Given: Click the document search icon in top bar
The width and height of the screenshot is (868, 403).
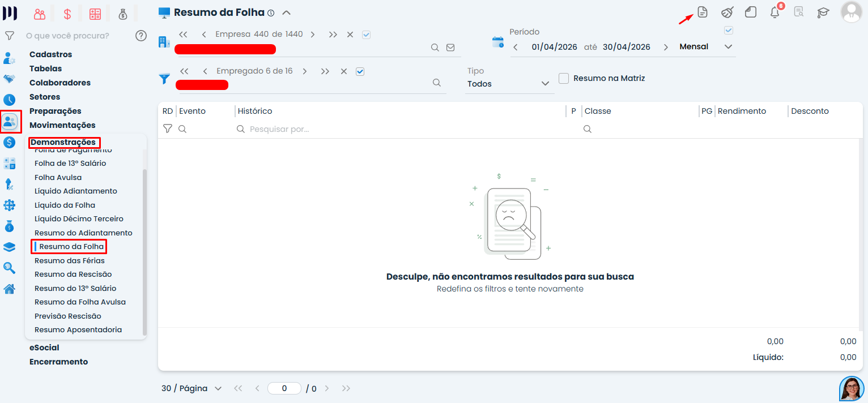Looking at the screenshot, I should 799,12.
